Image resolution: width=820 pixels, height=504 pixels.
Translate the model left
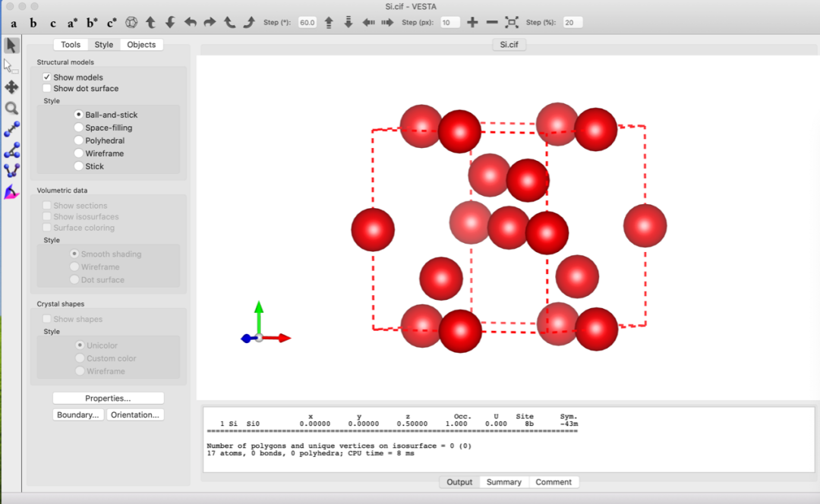click(368, 23)
